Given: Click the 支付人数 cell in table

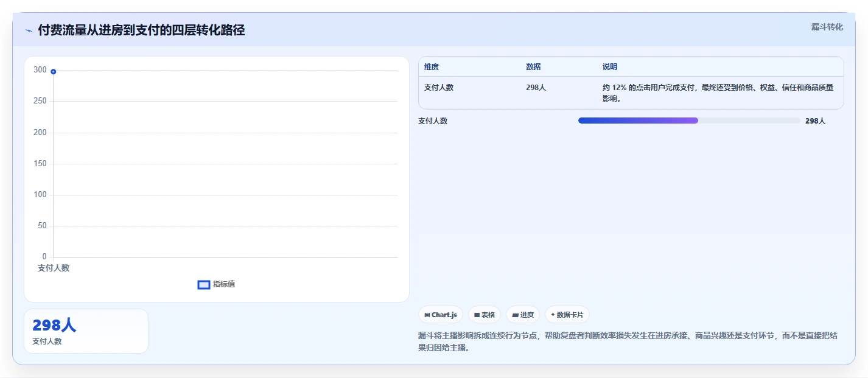Looking at the screenshot, I should 439,88.
